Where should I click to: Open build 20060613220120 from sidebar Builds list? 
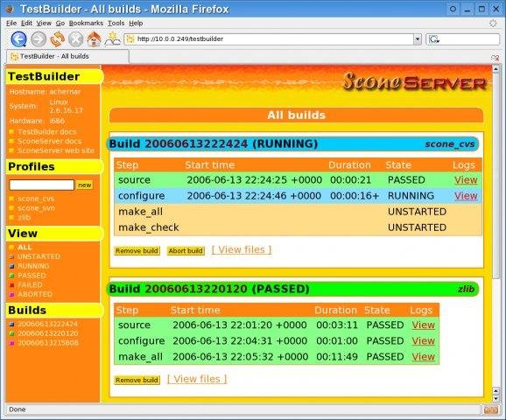point(48,332)
